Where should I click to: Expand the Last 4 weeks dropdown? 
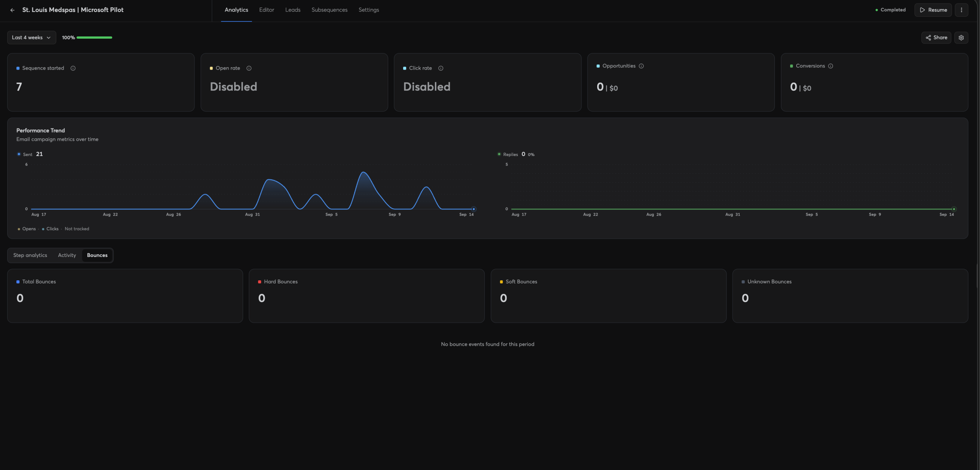click(x=31, y=37)
